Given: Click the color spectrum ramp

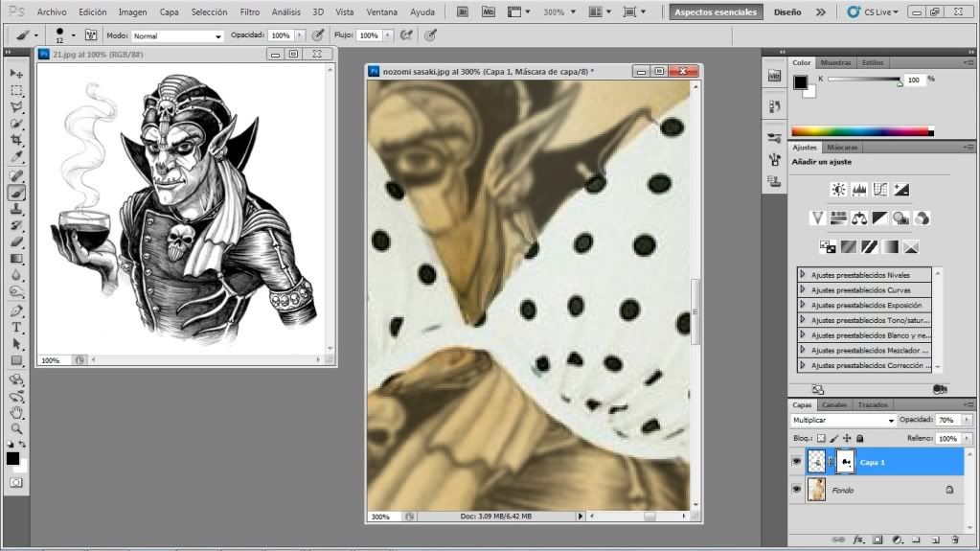Looking at the screenshot, I should point(862,131).
